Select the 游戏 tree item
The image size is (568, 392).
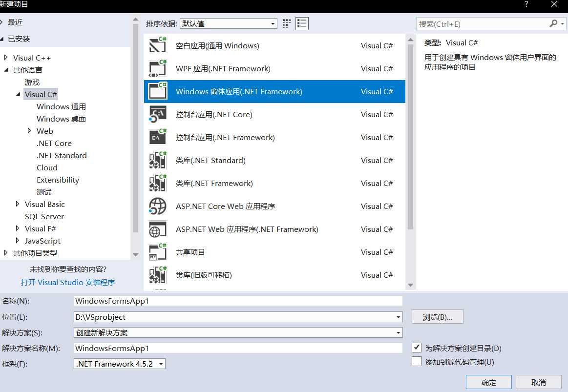click(32, 82)
